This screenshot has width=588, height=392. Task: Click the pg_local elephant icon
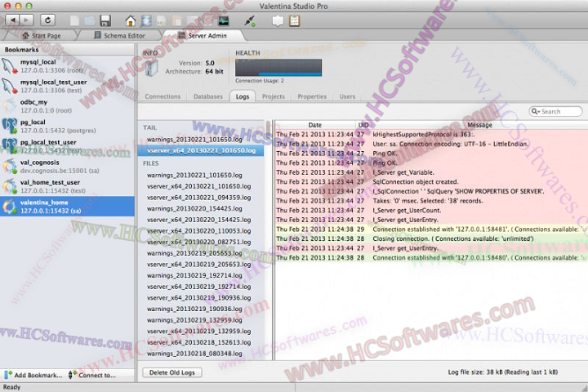[9, 126]
